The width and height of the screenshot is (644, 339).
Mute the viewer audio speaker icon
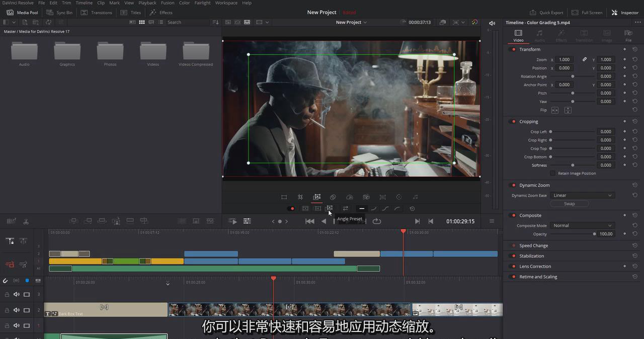click(492, 23)
